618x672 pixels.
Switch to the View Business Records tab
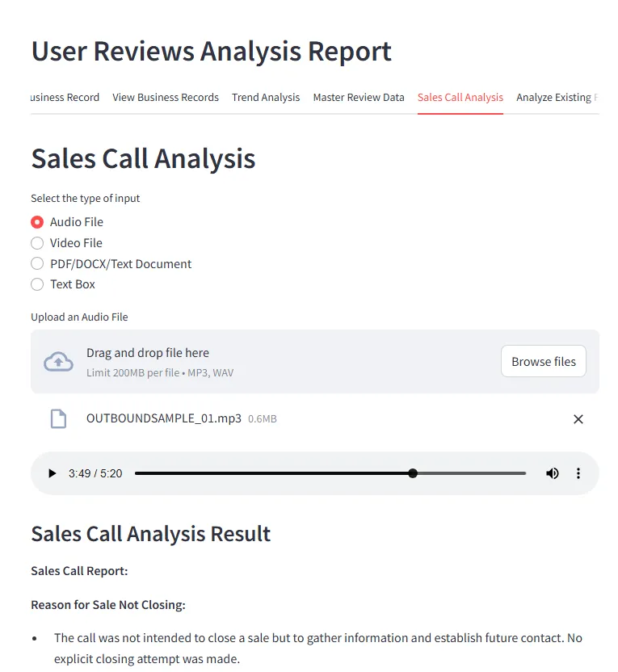[166, 98]
